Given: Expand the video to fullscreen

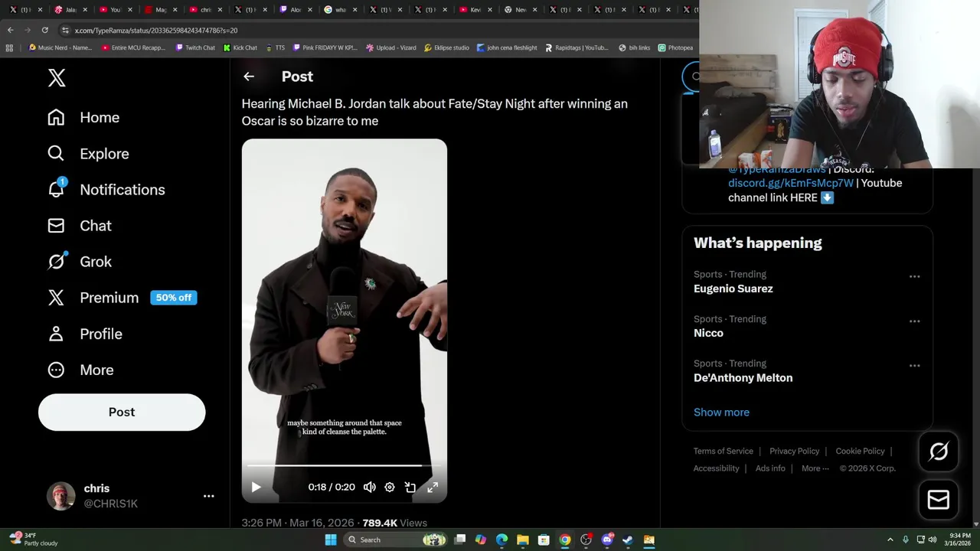Looking at the screenshot, I should pos(432,487).
